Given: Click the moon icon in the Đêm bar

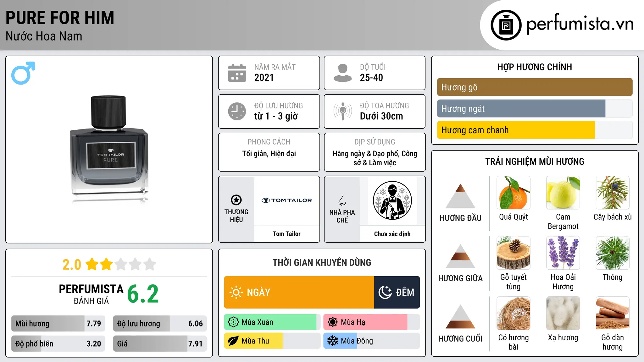Looking at the screenshot, I should click(x=385, y=292).
